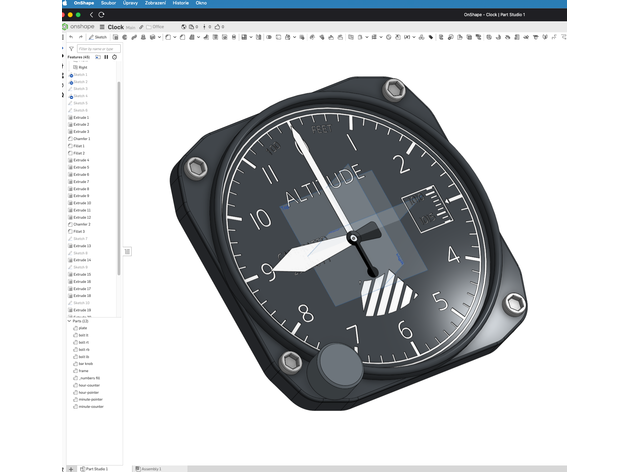Open the dropdown arrow next to the Boolean tool
628x472 pixels.
click(x=251, y=37)
